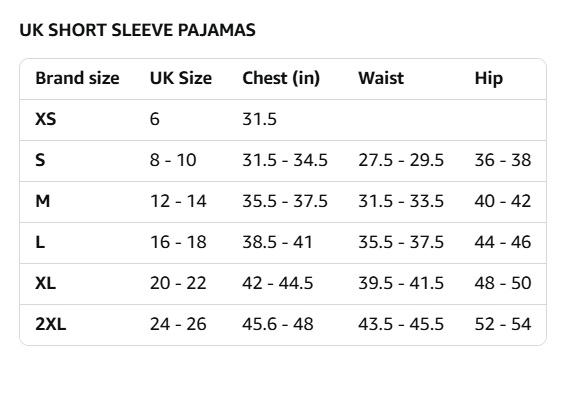Select waist value 27.5 - 29.5
This screenshot has width=567, height=398.
click(x=401, y=160)
